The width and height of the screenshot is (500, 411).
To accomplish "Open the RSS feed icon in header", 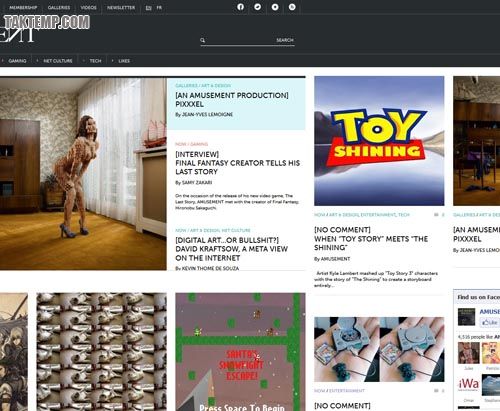I will click(x=292, y=7).
